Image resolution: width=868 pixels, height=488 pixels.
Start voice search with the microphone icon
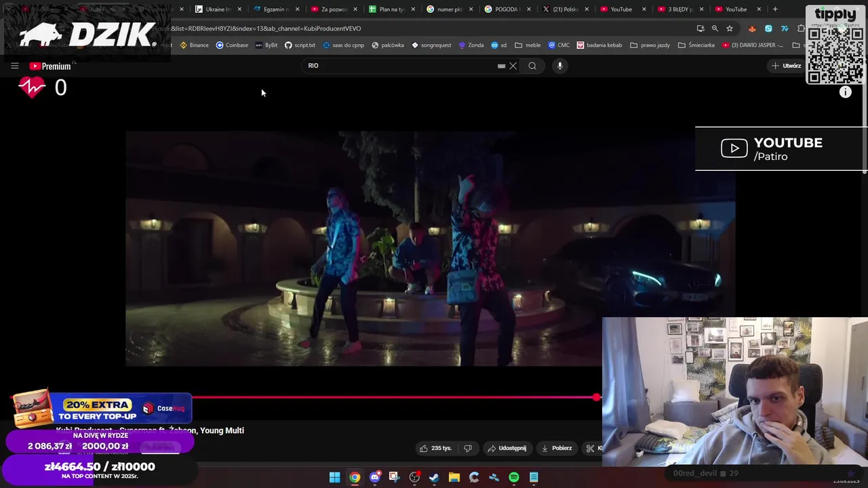[x=559, y=66]
